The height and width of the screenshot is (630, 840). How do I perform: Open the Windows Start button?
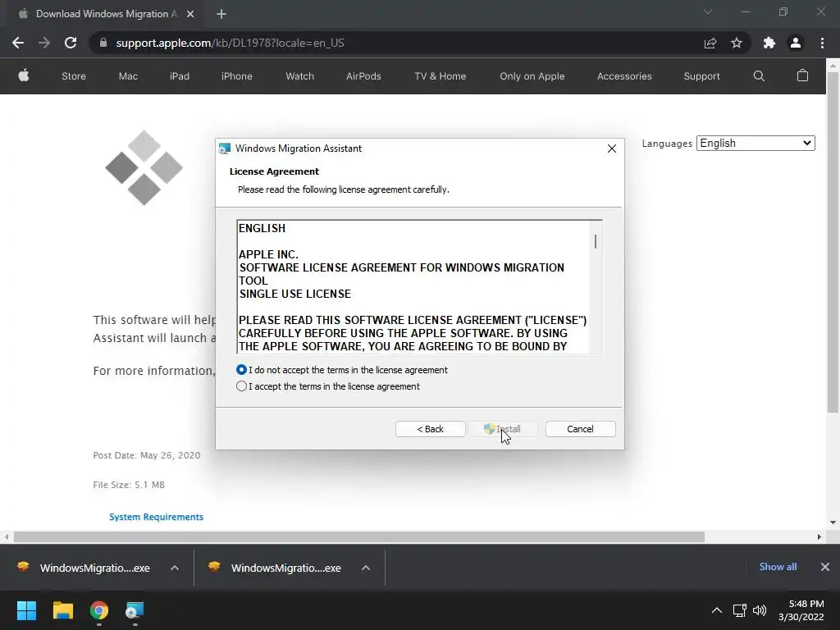tap(26, 610)
